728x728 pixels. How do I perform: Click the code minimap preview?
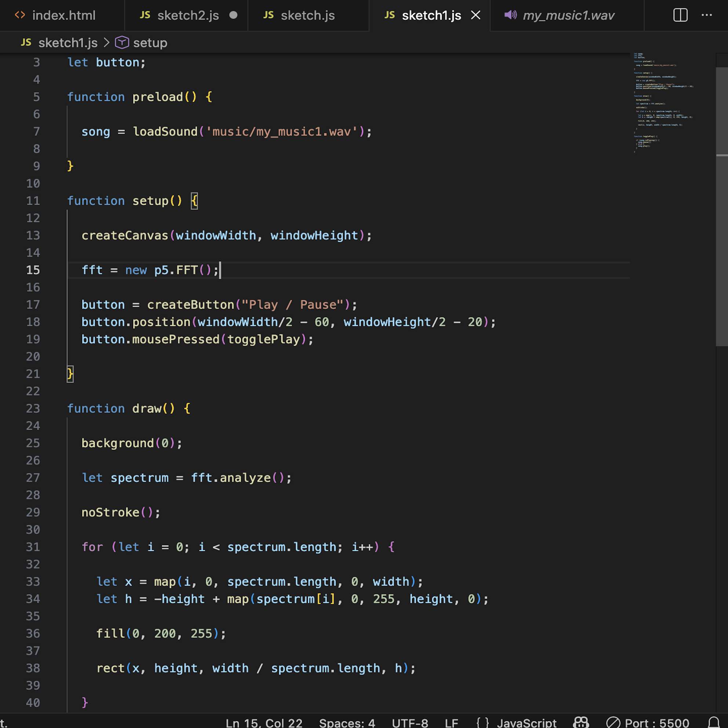[664, 102]
